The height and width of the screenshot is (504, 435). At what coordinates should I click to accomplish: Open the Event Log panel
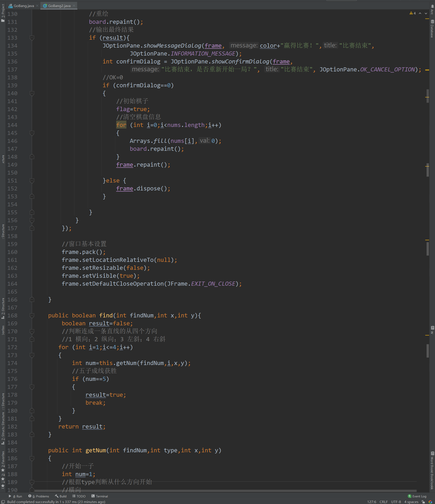coord(417,496)
